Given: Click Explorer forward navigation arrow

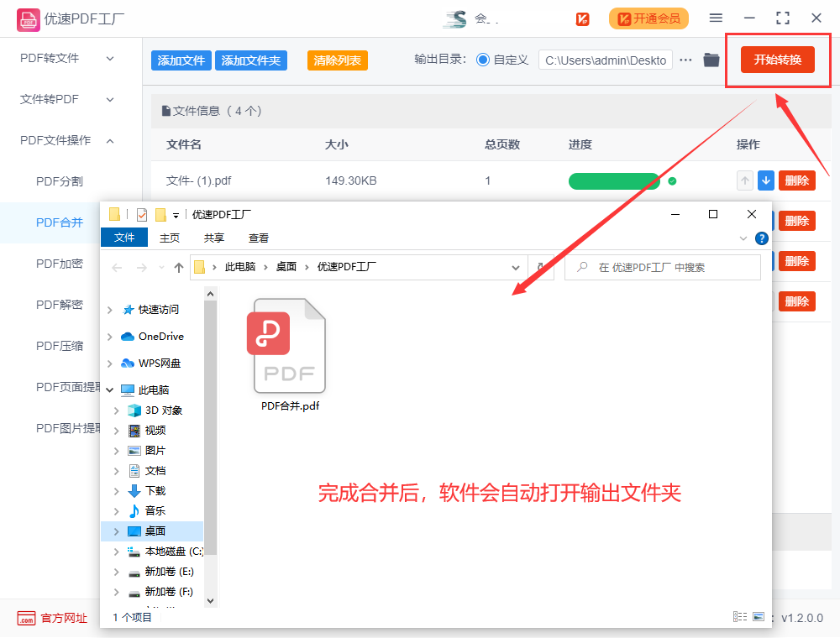Looking at the screenshot, I should 141,267.
